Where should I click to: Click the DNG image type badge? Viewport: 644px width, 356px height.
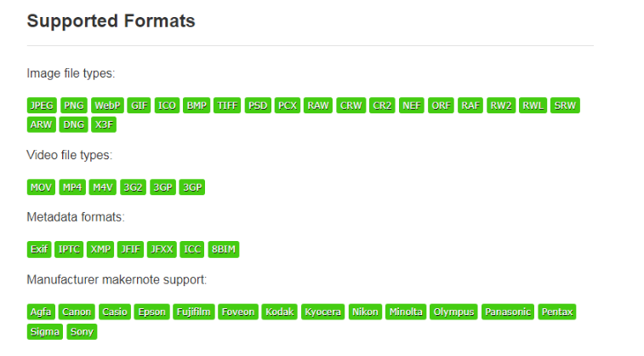click(x=72, y=124)
